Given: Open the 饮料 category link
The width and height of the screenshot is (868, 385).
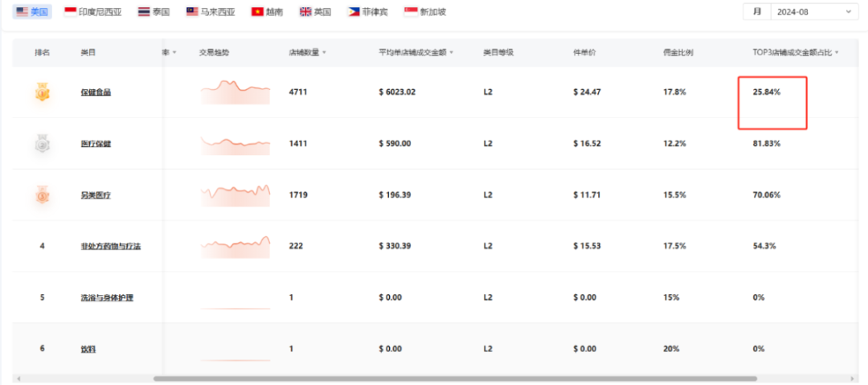Looking at the screenshot, I should tap(88, 349).
